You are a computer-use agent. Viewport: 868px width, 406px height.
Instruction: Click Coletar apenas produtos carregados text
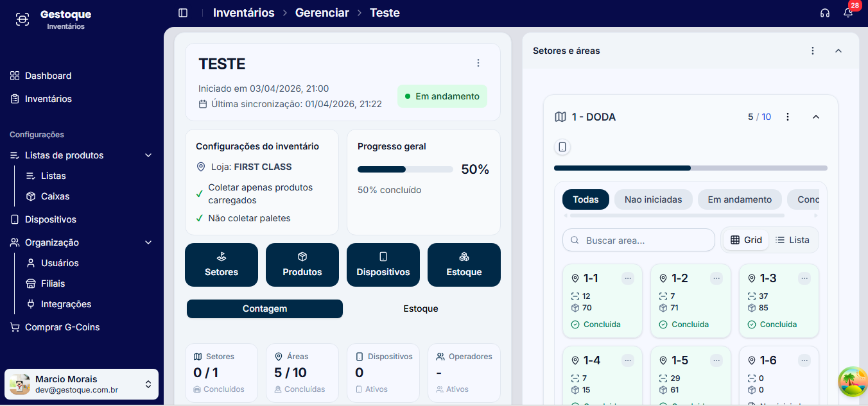261,194
